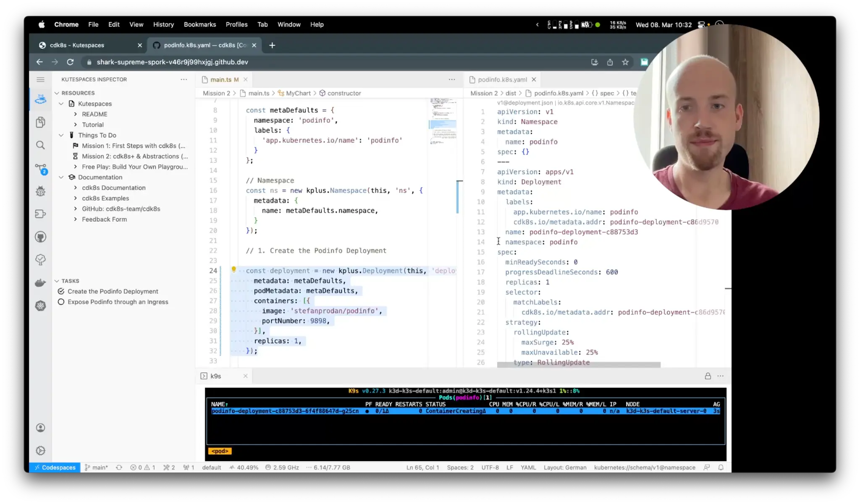Open Source Control view with badge
The image size is (860, 504).
click(41, 169)
